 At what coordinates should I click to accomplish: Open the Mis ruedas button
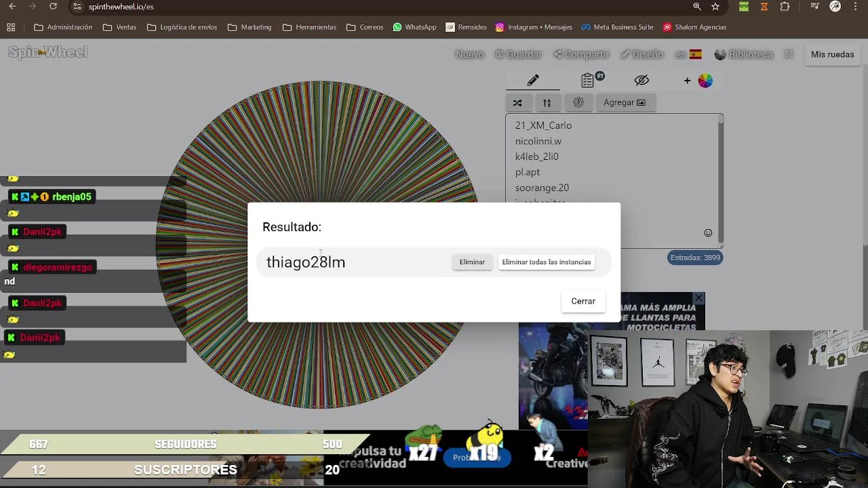pos(832,54)
